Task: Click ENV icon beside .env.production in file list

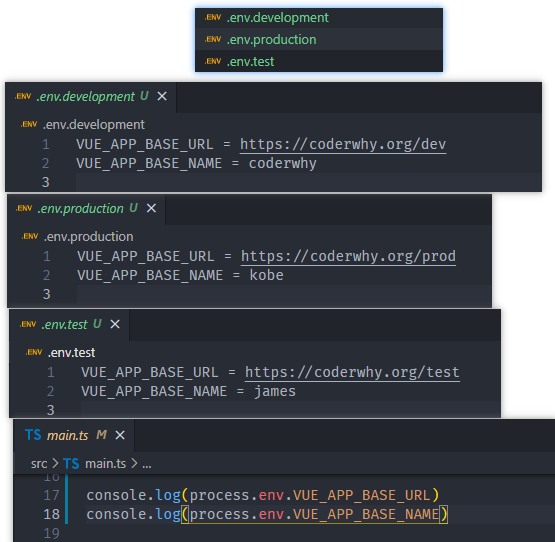Action: (x=213, y=39)
